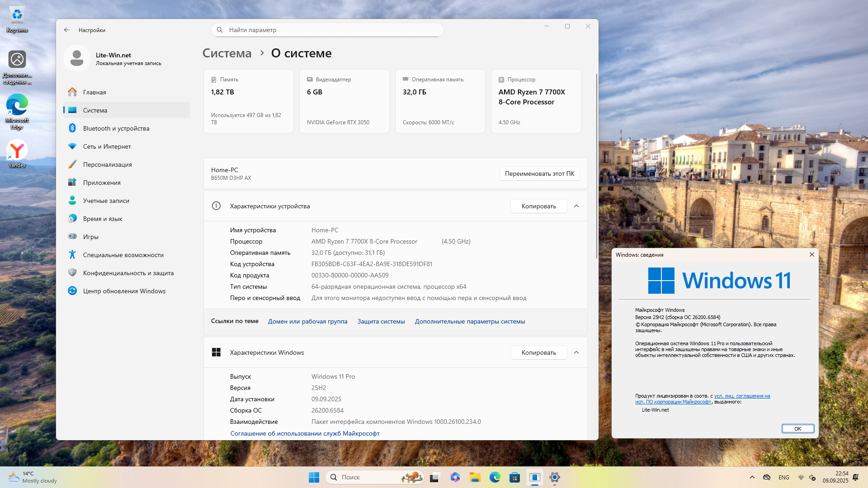Open Сеть и Интернет settings section

[107, 146]
